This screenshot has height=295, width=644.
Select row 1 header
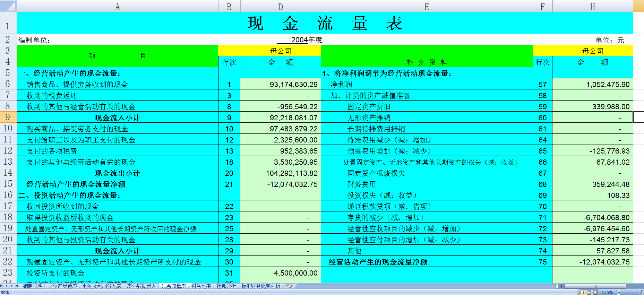pyautogui.click(x=8, y=23)
